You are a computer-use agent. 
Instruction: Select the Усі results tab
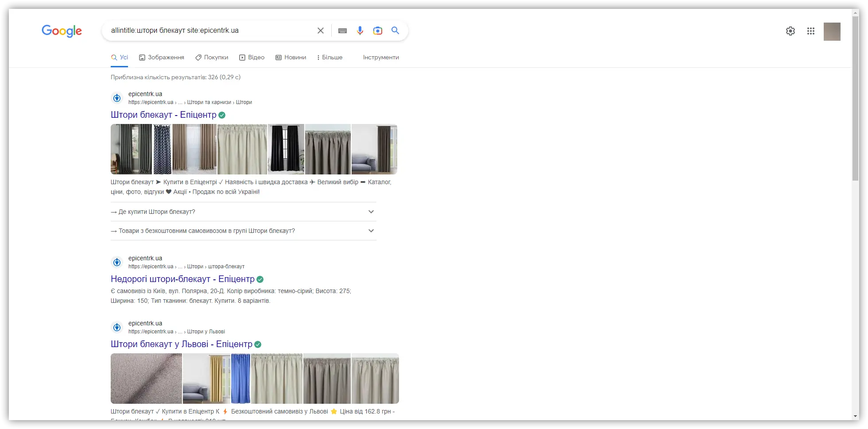point(120,58)
